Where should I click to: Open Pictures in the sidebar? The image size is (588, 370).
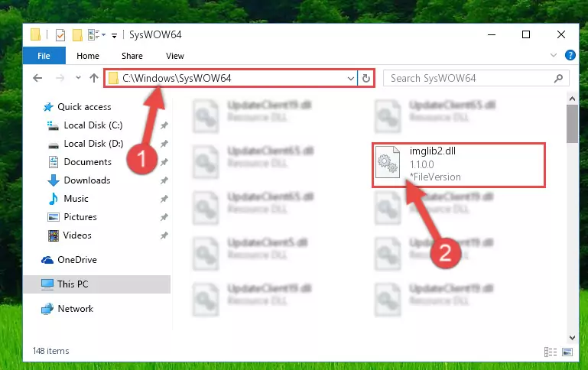point(72,217)
